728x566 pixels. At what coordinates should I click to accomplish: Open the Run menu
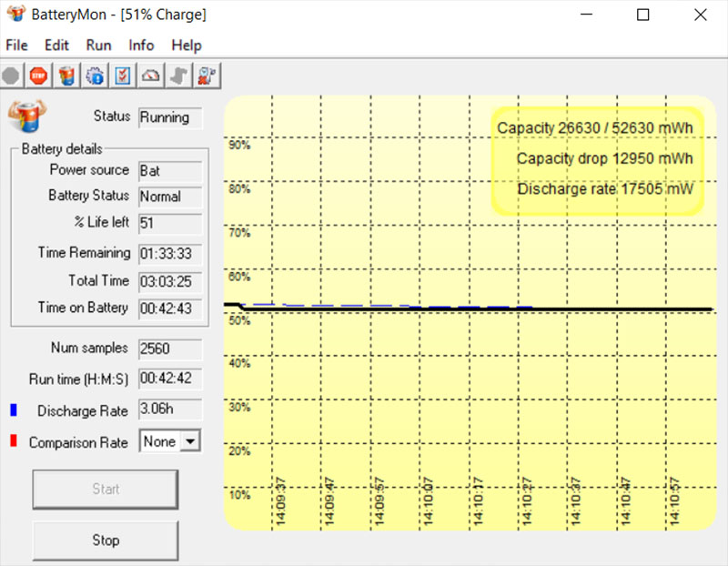coord(98,45)
